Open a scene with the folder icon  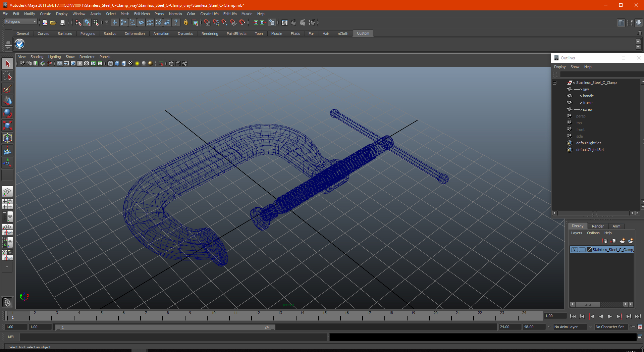[53, 22]
